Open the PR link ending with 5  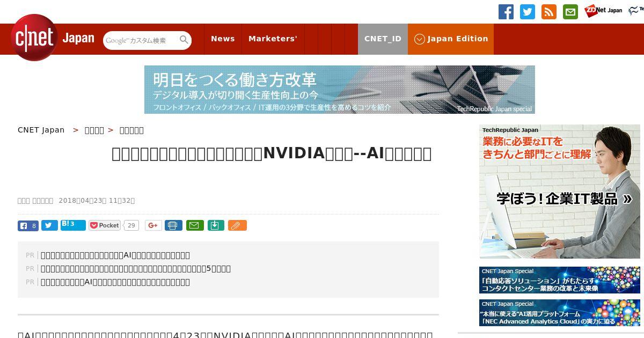point(136,268)
